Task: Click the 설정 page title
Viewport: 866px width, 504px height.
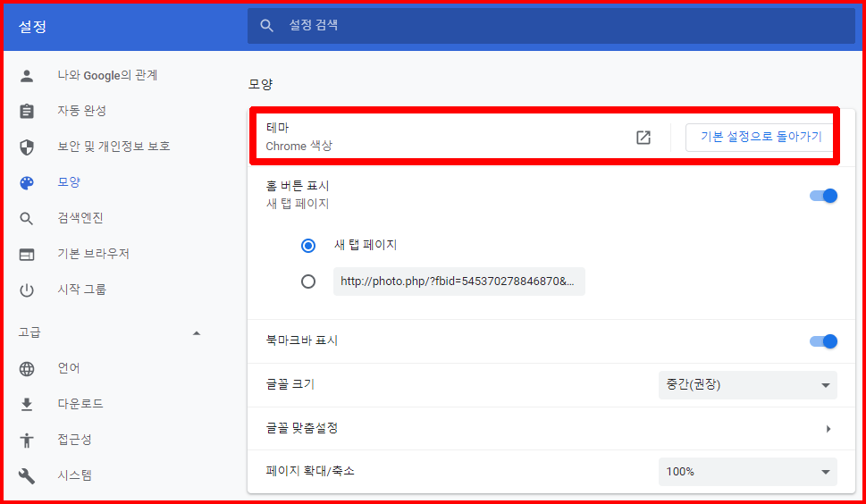Action: tap(32, 26)
